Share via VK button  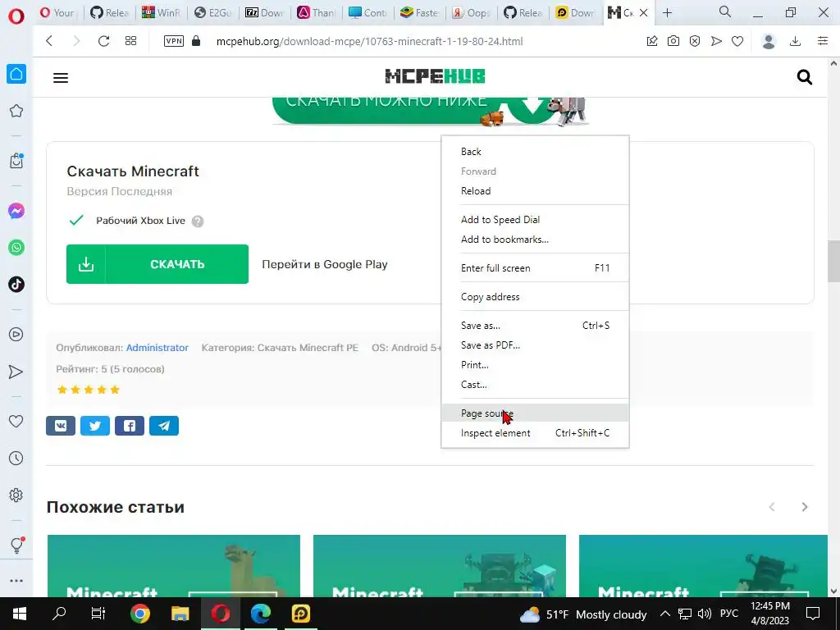[x=61, y=426]
